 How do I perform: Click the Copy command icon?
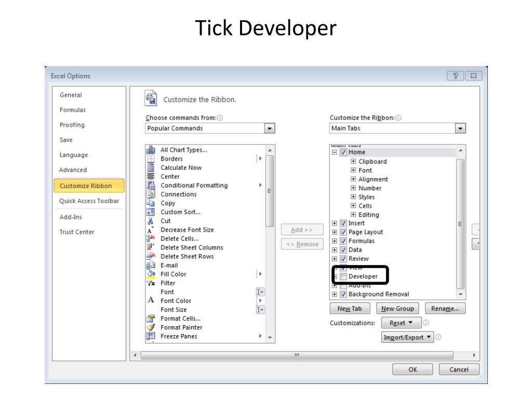(x=151, y=203)
